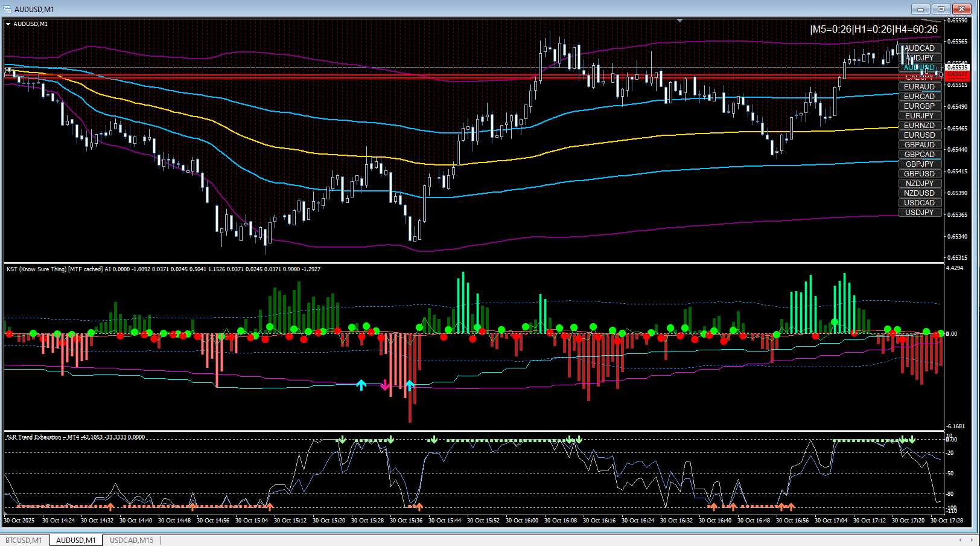The height and width of the screenshot is (546, 980).
Task: Click the white 0.65535 price label
Action: [x=957, y=68]
